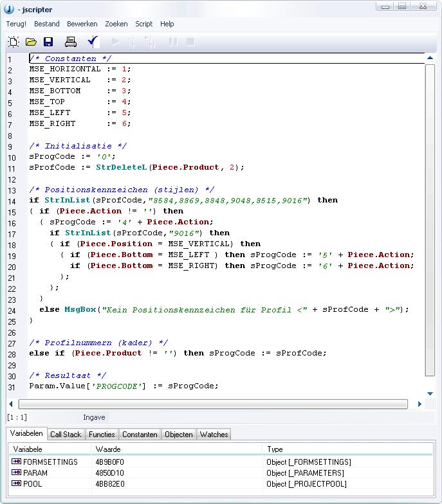Click the FORMSETTINGS variable object icon
The width and height of the screenshot is (442, 504).
coord(16,462)
